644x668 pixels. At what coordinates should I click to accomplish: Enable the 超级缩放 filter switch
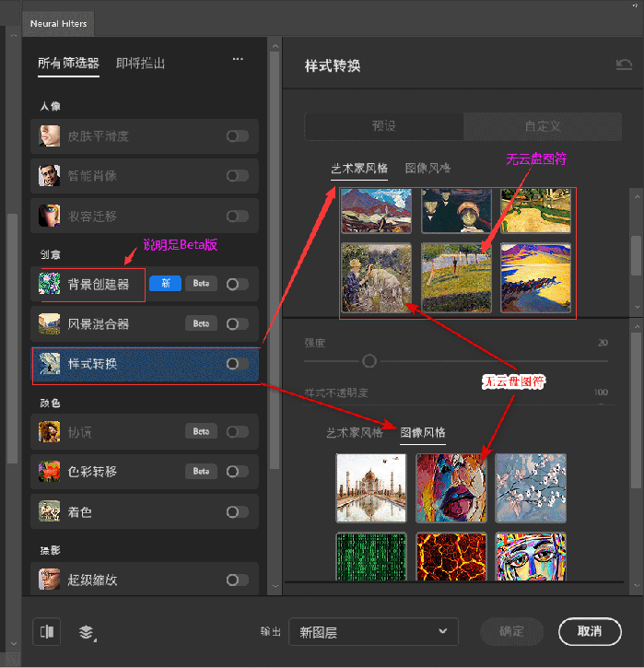(x=238, y=580)
